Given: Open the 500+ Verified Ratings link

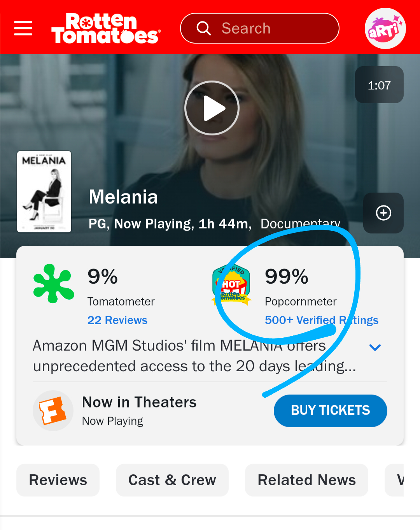Looking at the screenshot, I should [x=321, y=320].
